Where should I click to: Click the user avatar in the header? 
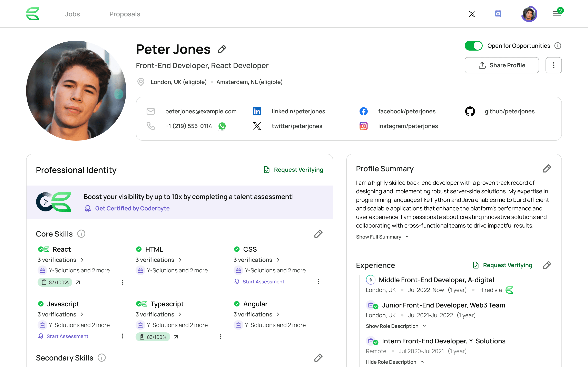tap(529, 14)
